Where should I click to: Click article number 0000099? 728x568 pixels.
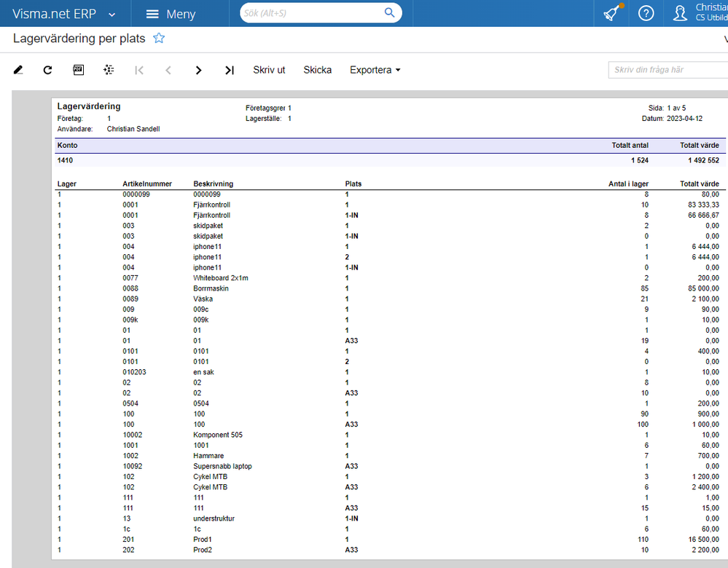136,194
